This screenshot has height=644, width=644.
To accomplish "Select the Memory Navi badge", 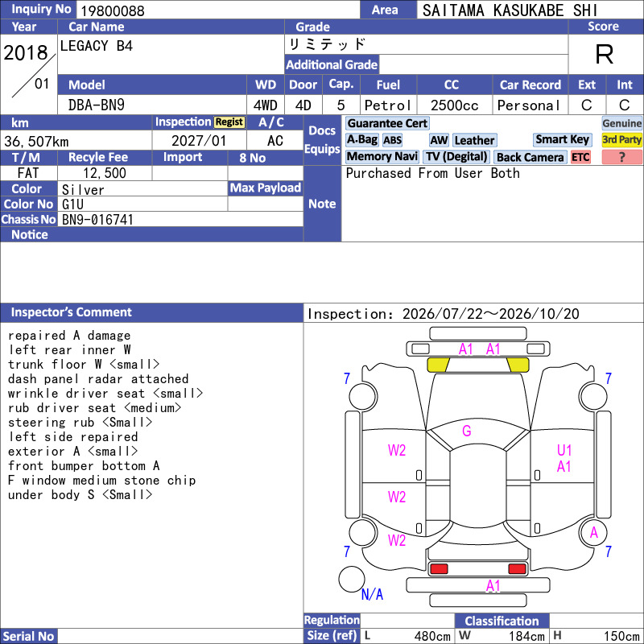I will point(382,156).
